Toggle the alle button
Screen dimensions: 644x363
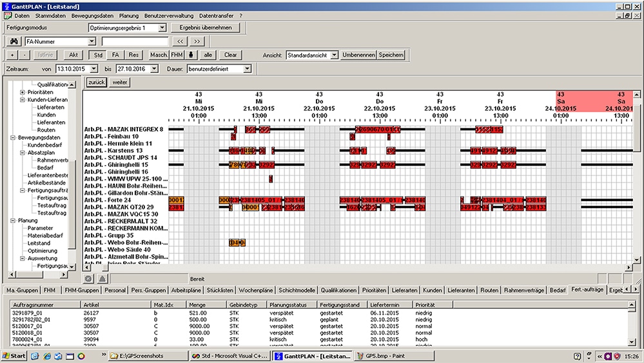(x=208, y=55)
